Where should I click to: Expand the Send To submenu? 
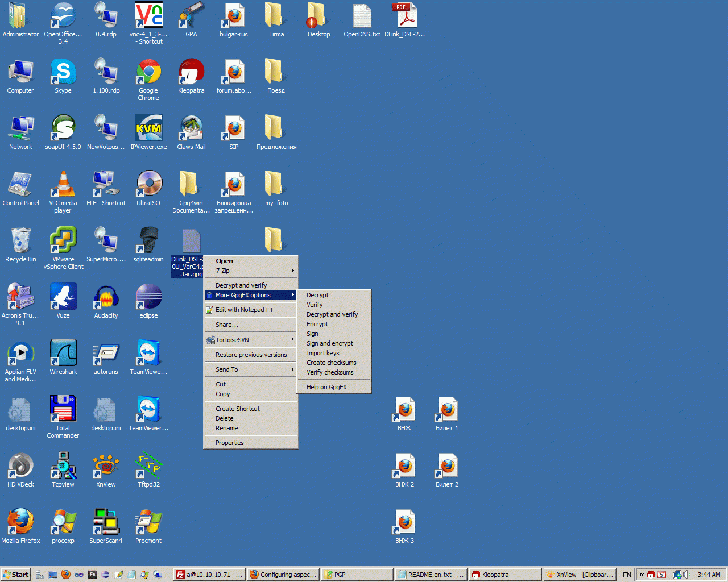pos(251,369)
